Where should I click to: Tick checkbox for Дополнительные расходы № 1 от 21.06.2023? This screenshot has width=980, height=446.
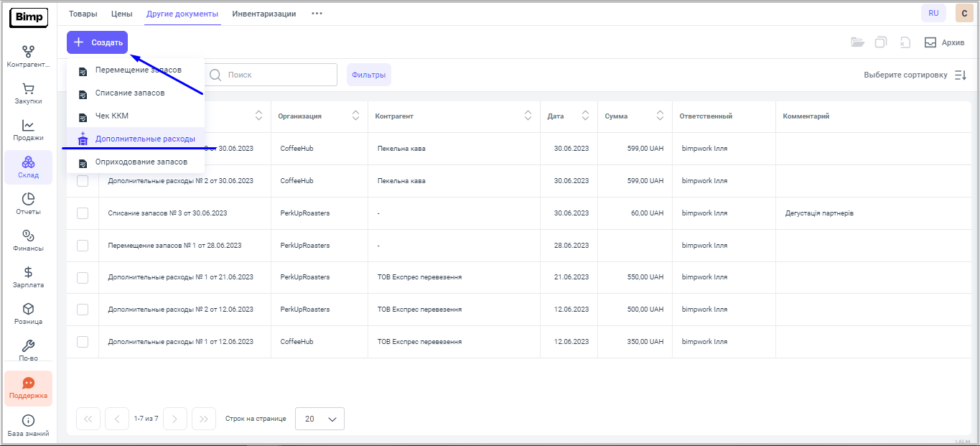(x=83, y=277)
